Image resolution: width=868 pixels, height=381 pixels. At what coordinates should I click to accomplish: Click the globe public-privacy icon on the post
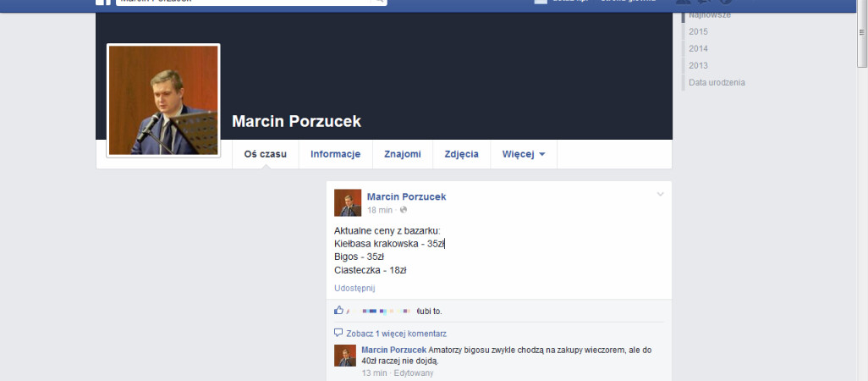click(404, 210)
